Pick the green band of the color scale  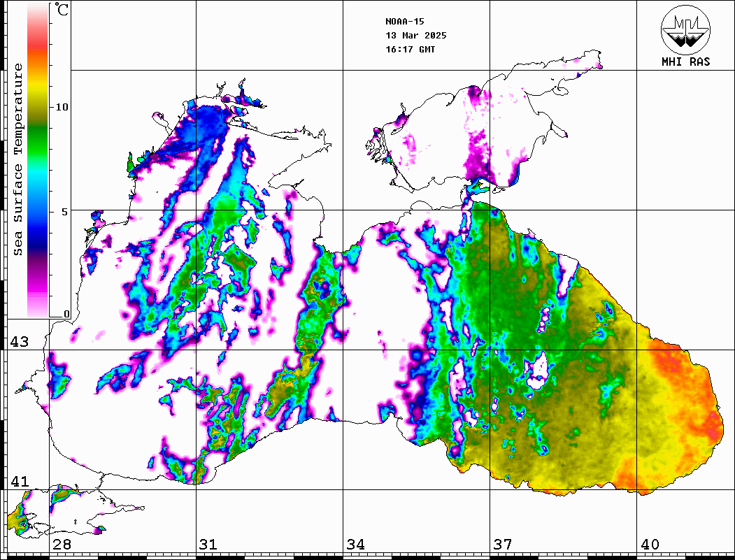coord(38,141)
